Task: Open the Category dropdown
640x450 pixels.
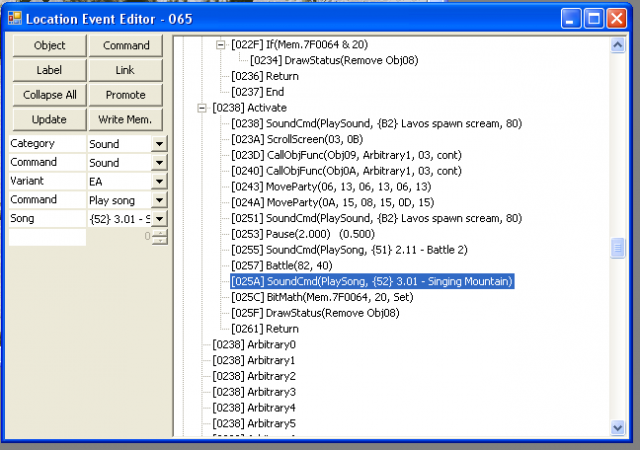Action: pyautogui.click(x=158, y=144)
